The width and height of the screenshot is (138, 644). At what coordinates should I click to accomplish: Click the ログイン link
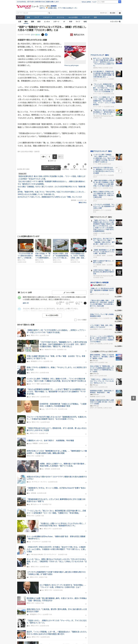[42, 8]
